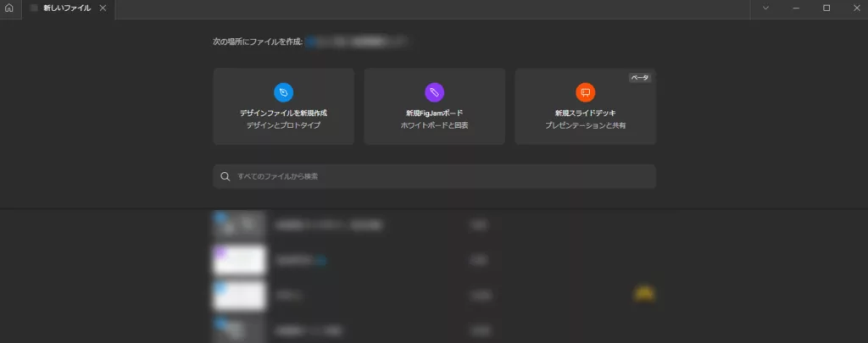Click the purple FigJam marker icon
The image size is (868, 343).
tap(435, 92)
